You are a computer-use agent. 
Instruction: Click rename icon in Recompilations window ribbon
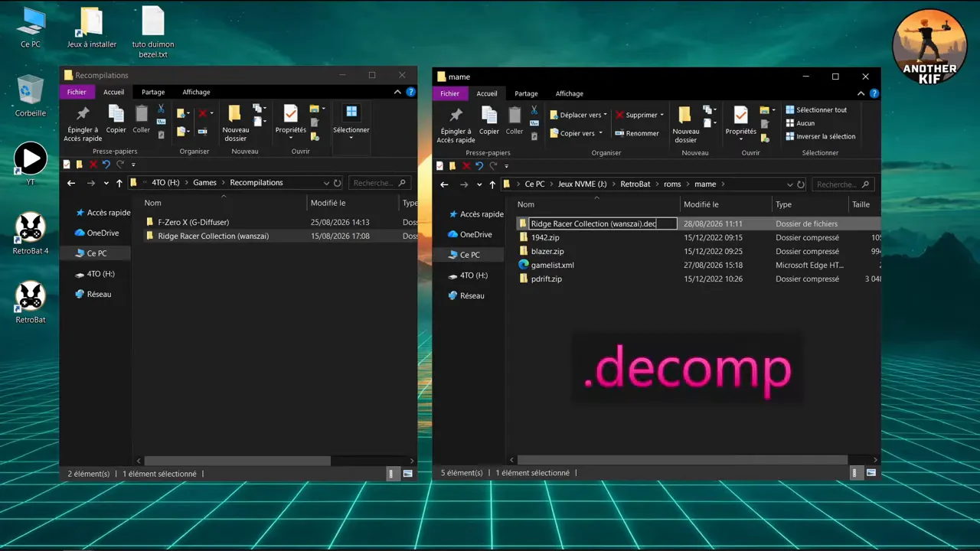click(x=202, y=132)
